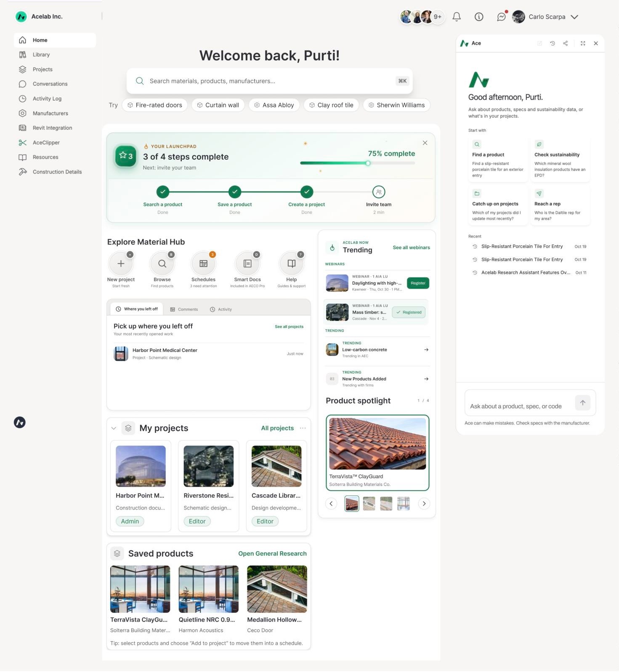Click Open General Research link

272,554
